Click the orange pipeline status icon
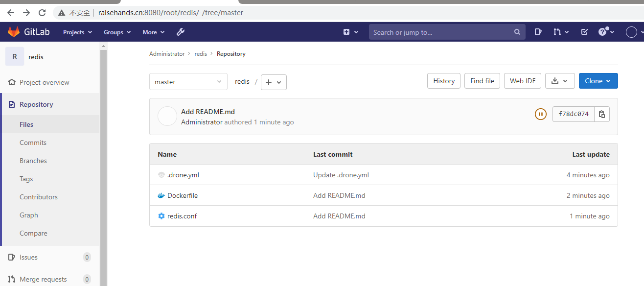Screen dimensions: 644x286 point(540,114)
